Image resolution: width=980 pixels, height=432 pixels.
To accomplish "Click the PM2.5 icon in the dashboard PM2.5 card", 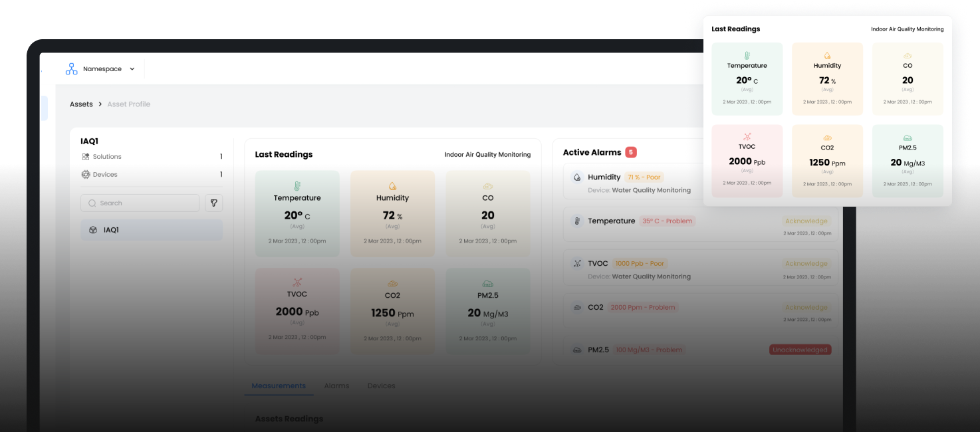I will point(488,284).
